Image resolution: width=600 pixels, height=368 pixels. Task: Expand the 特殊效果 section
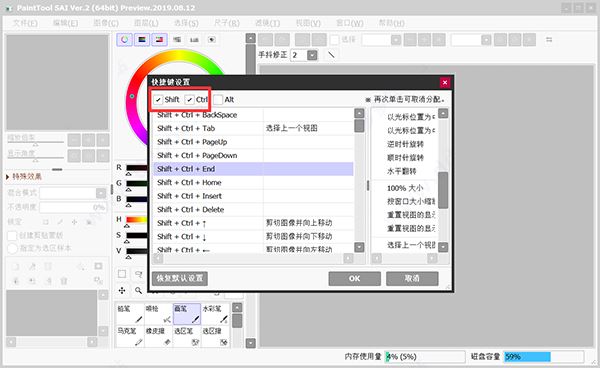[24, 176]
